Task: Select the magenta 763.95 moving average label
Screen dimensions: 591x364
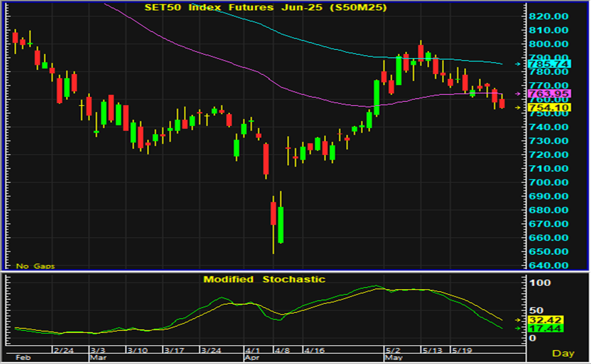Action: (x=551, y=94)
